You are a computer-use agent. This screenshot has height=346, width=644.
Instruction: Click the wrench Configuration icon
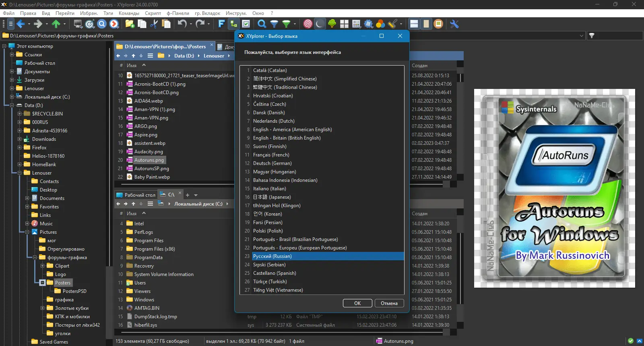click(454, 24)
